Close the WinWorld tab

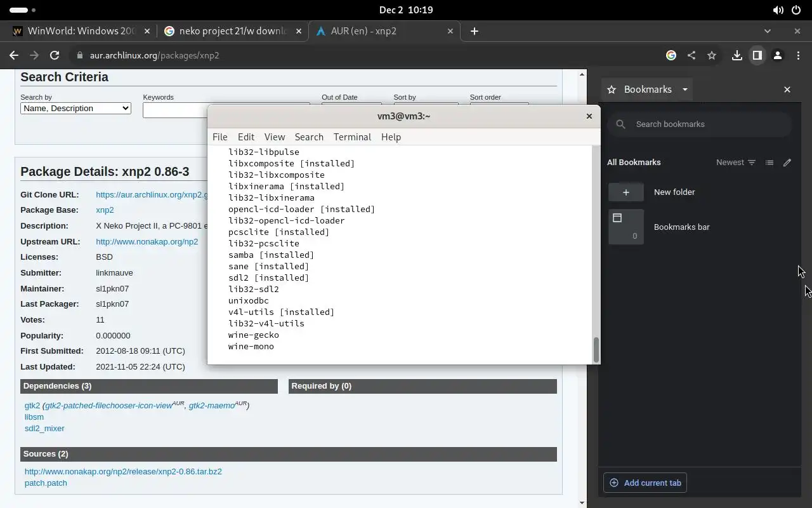click(x=147, y=31)
